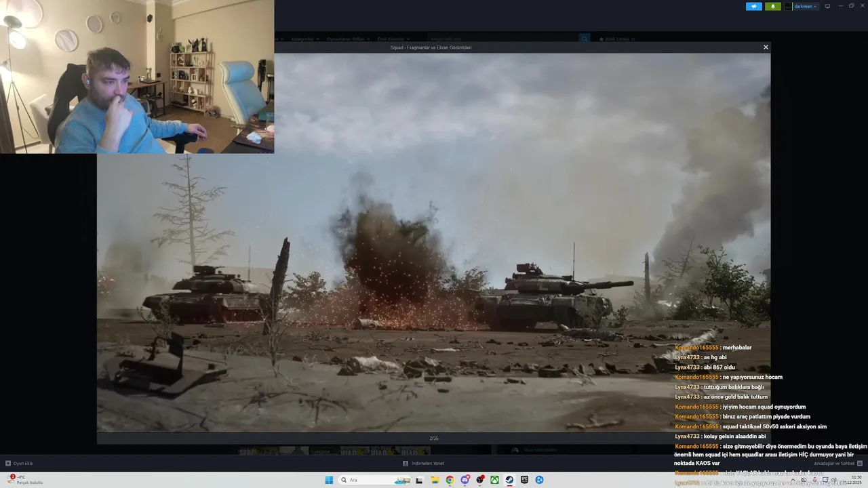This screenshot has height=488, width=868.
Task: Open the blue circular app after Epic Games
Action: [540, 480]
